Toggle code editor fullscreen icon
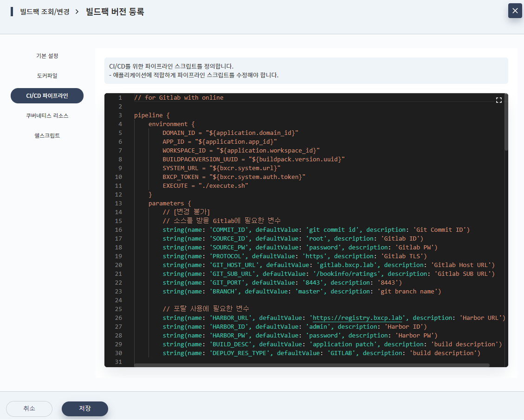524x420 pixels. point(498,100)
